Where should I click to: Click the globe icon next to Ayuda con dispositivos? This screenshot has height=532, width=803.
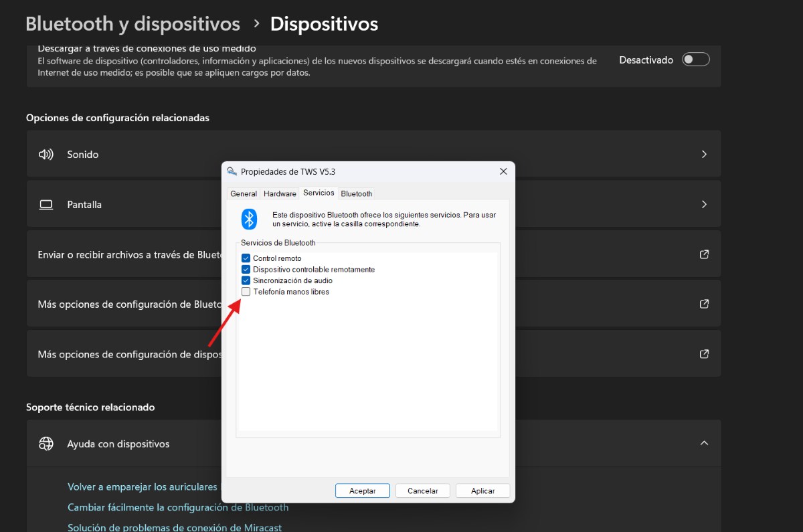coord(46,444)
